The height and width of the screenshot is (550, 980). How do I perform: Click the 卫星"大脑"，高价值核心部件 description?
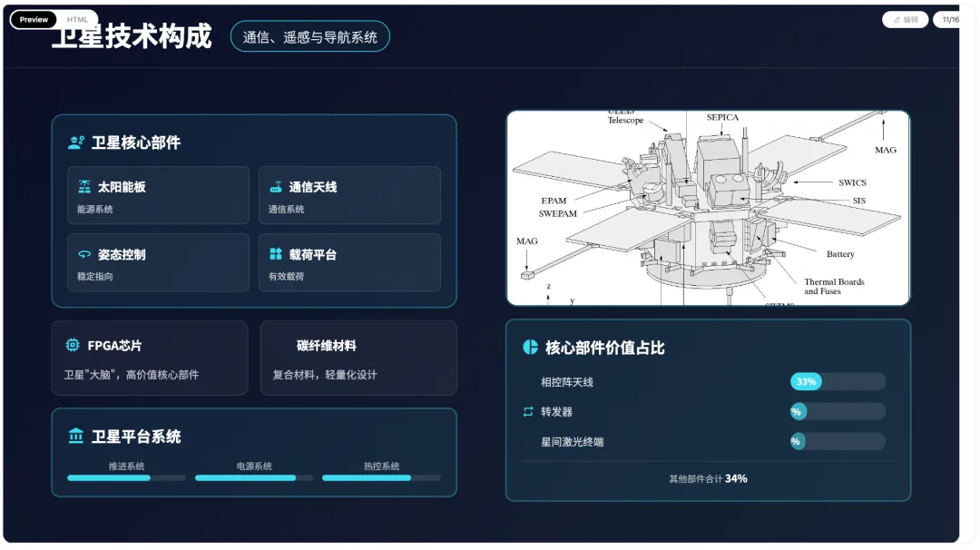(132, 375)
